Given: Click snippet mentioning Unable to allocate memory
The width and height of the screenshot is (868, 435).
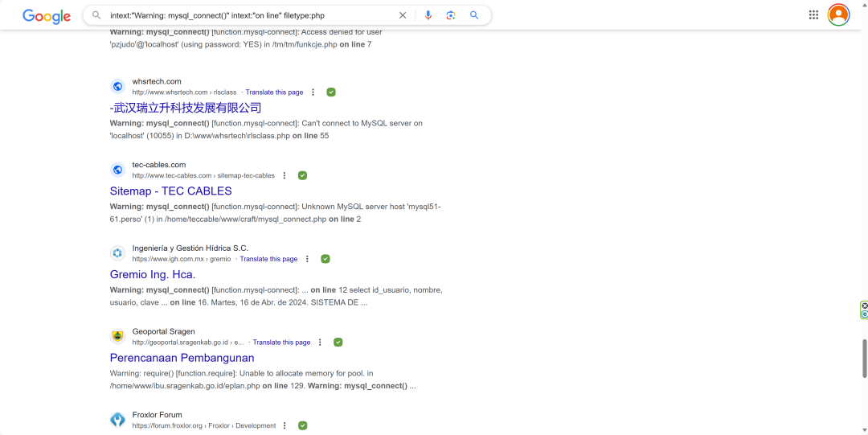Looking at the screenshot, I should pyautogui.click(x=263, y=380).
